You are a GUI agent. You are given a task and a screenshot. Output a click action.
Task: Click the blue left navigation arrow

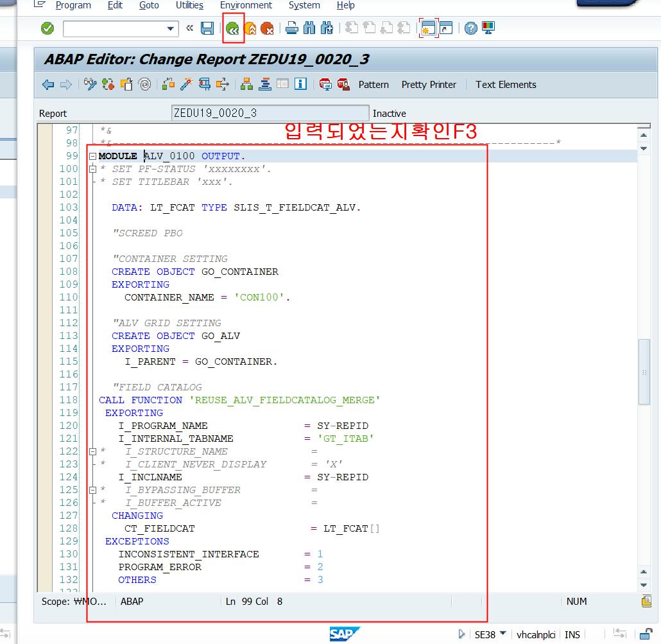click(48, 85)
